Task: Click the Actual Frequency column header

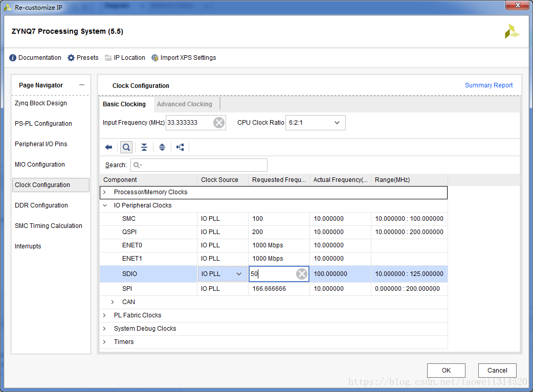Action: pos(340,180)
